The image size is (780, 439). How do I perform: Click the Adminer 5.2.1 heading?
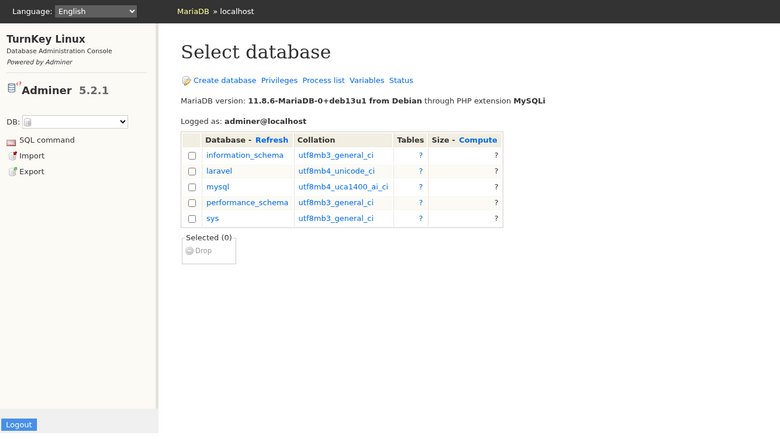(x=65, y=90)
